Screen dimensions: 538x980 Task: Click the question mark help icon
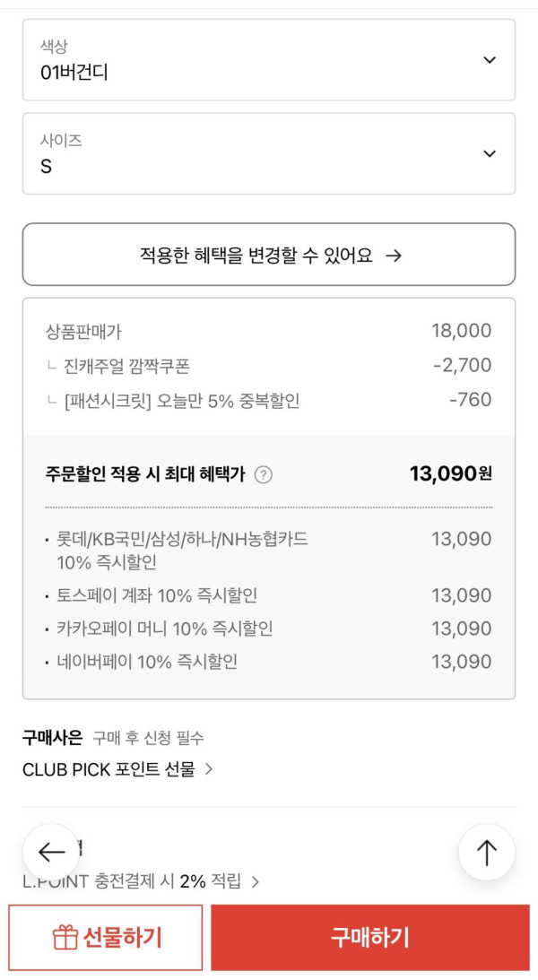[263, 475]
